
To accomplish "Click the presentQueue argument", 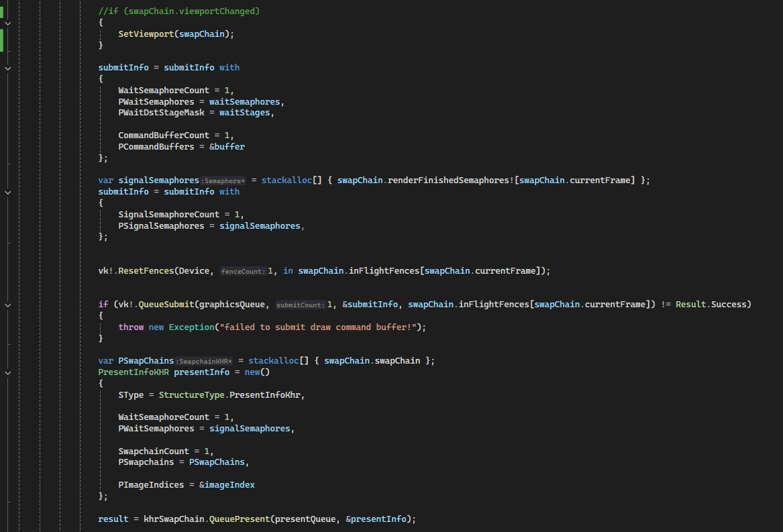I will (305, 519).
